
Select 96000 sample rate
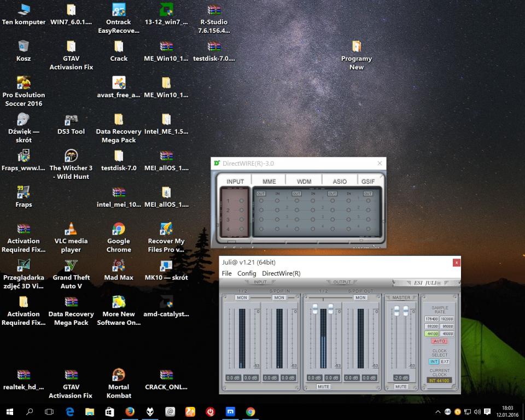pos(447,326)
